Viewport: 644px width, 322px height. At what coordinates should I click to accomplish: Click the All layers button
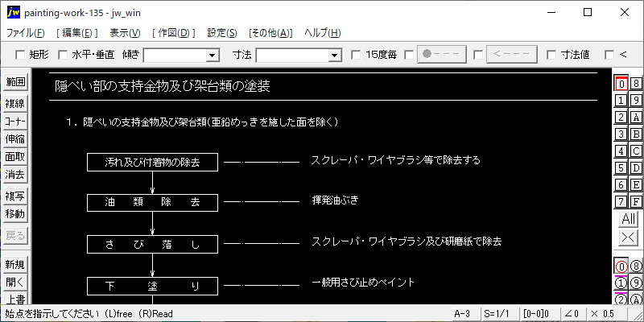click(629, 219)
